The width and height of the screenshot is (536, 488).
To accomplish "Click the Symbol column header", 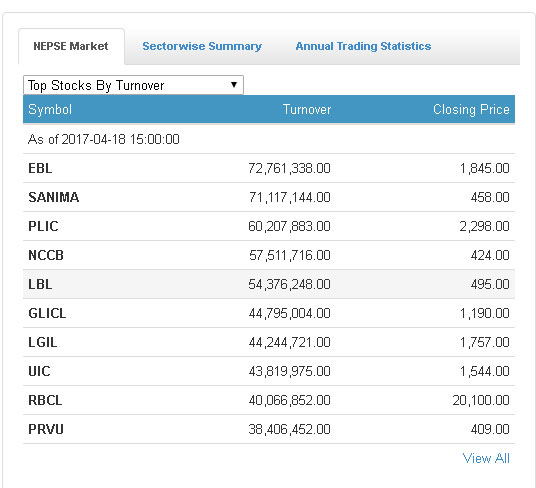I will tap(50, 109).
